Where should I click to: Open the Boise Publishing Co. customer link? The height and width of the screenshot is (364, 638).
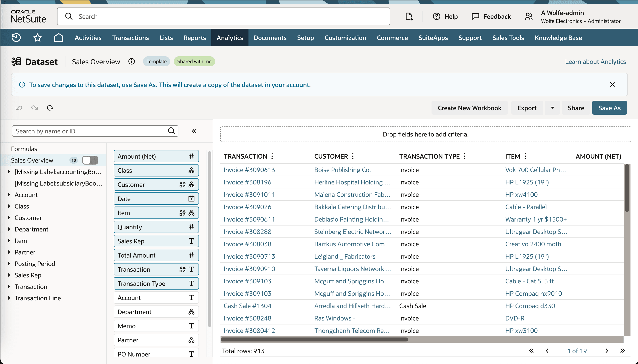(342, 170)
